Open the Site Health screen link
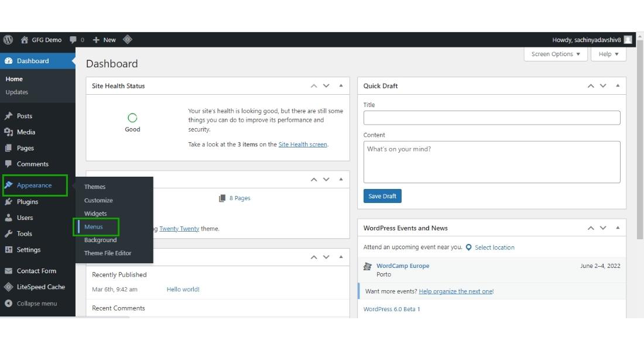The image size is (644, 351). 303,144
